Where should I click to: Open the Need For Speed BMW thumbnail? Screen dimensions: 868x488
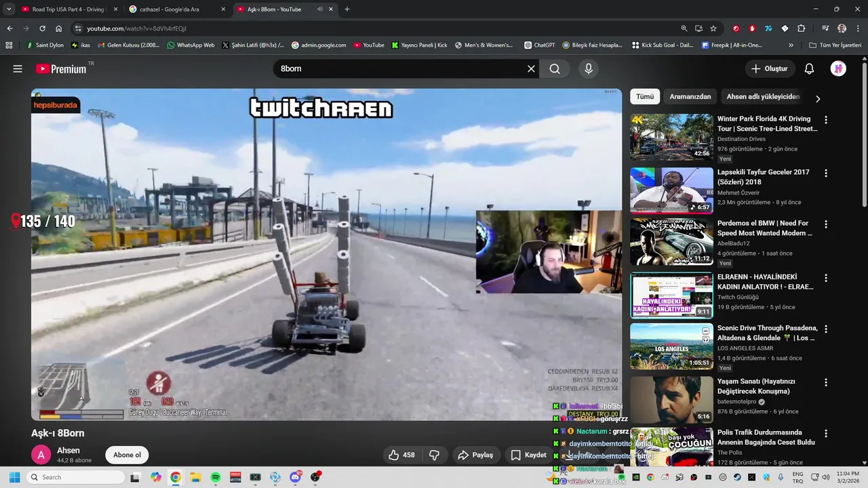pyautogui.click(x=671, y=242)
